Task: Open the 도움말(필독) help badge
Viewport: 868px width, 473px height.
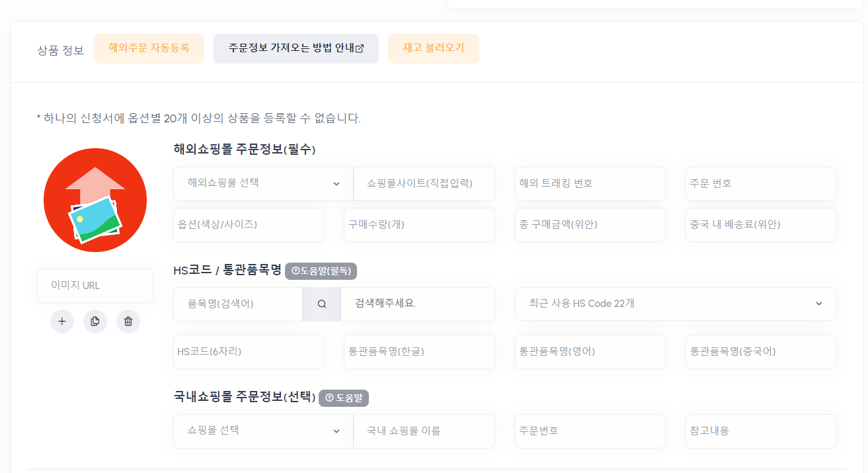Action: [x=321, y=271]
